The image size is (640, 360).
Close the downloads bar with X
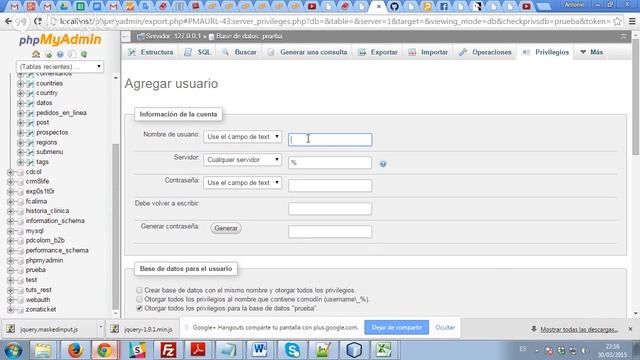coord(630,329)
